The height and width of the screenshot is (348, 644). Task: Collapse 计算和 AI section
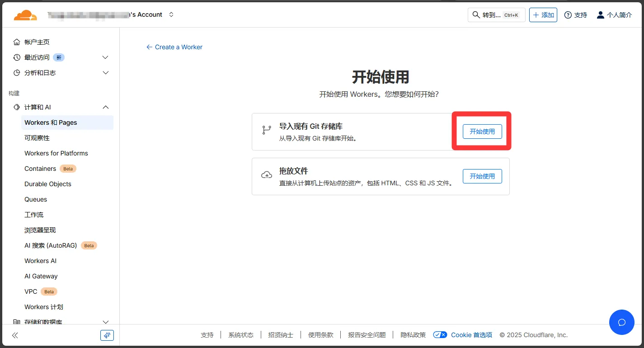tap(105, 107)
